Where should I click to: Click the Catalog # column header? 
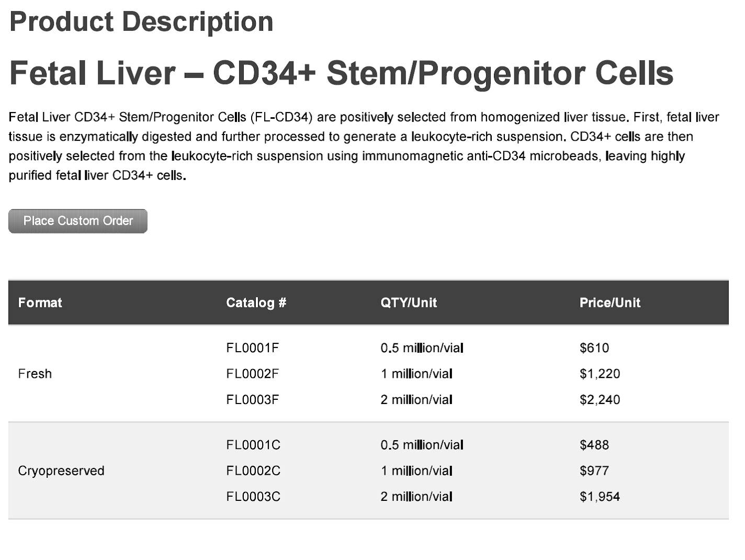(256, 303)
